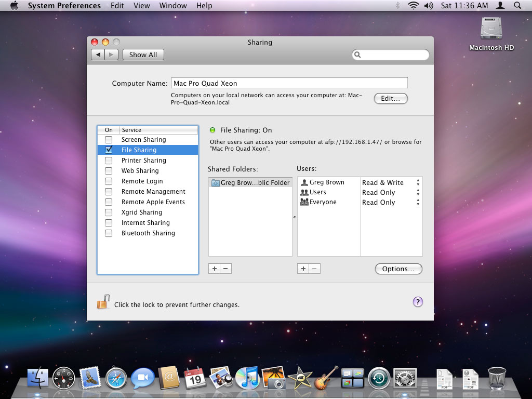The width and height of the screenshot is (532, 399).
Task: Open fast user switching menu icon
Action: [x=500, y=5]
